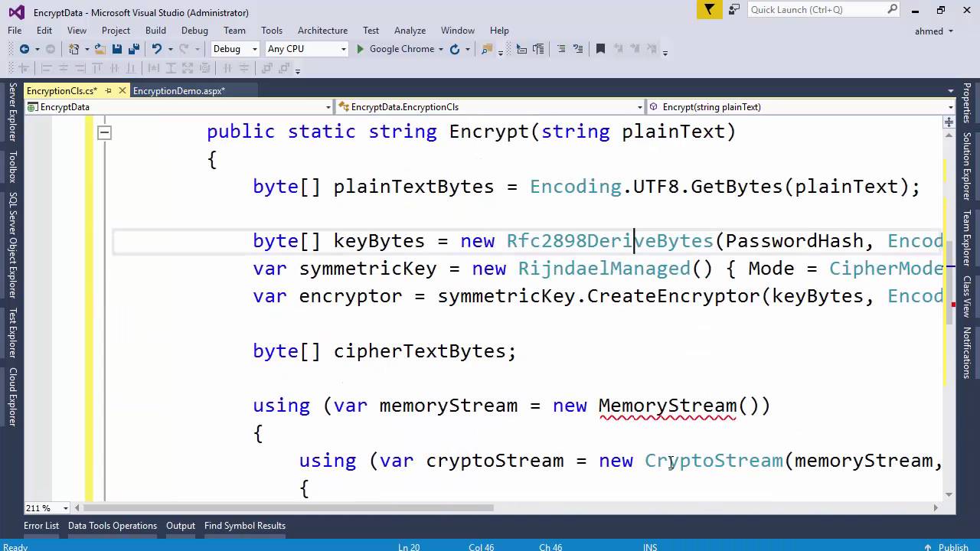The height and width of the screenshot is (551, 980).
Task: Click the Navigate Backward arrow icon
Action: [x=24, y=49]
